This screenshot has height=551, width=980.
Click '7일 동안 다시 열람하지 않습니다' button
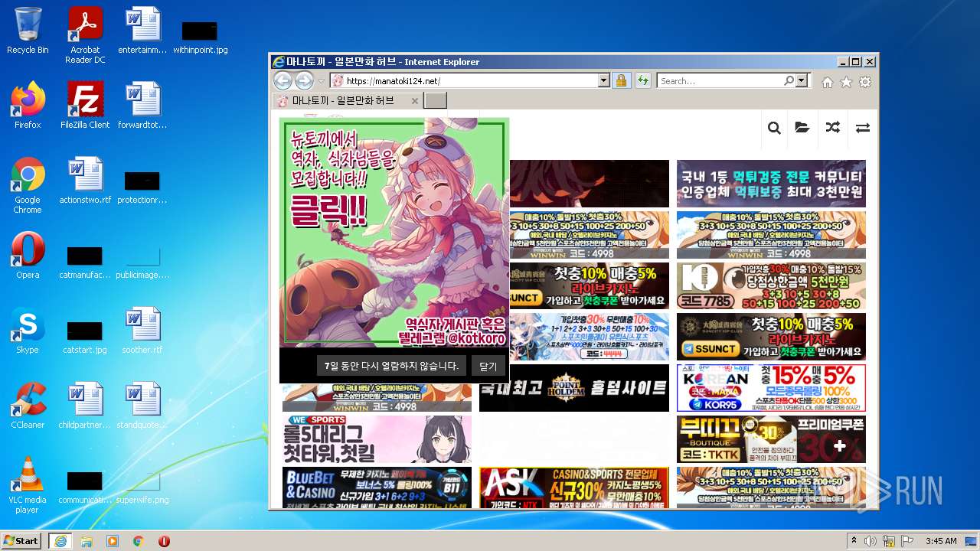click(x=391, y=366)
